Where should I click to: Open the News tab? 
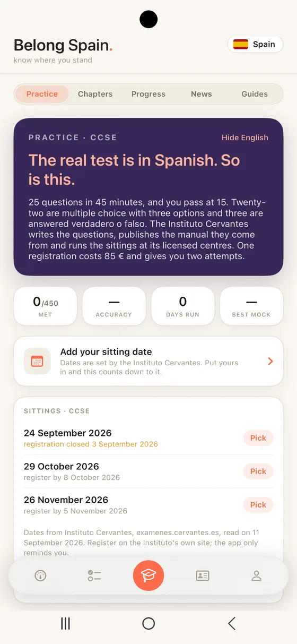202,94
